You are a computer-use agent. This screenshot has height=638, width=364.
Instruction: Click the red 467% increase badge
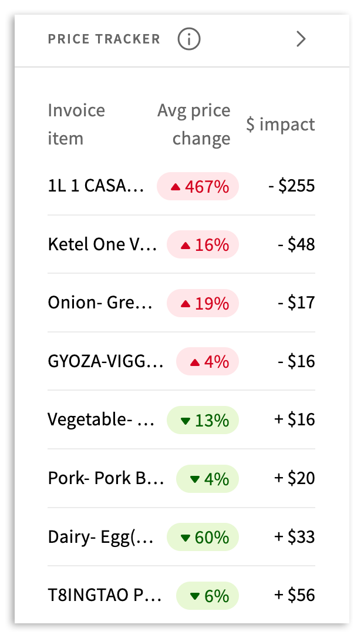198,186
